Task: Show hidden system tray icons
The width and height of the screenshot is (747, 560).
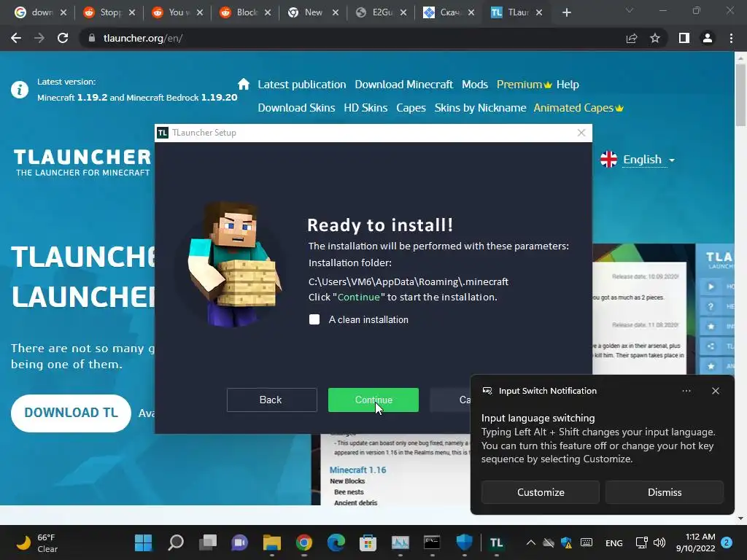Action: (x=530, y=542)
